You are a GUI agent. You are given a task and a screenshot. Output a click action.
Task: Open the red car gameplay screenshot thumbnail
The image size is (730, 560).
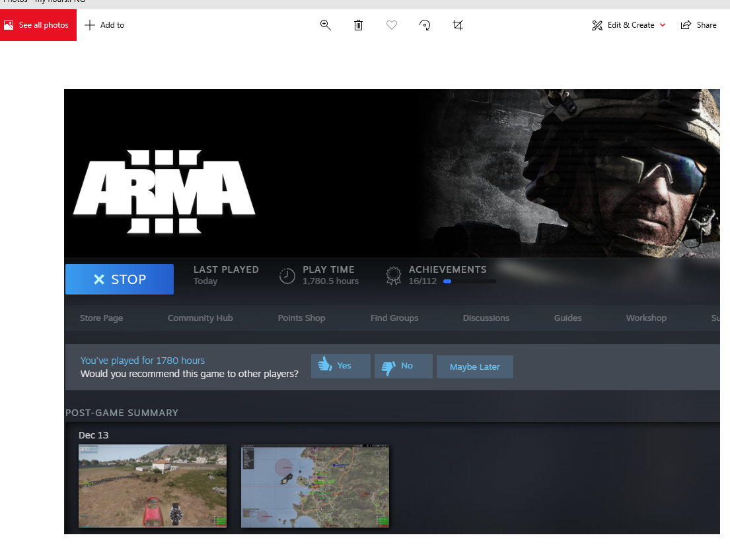point(153,486)
